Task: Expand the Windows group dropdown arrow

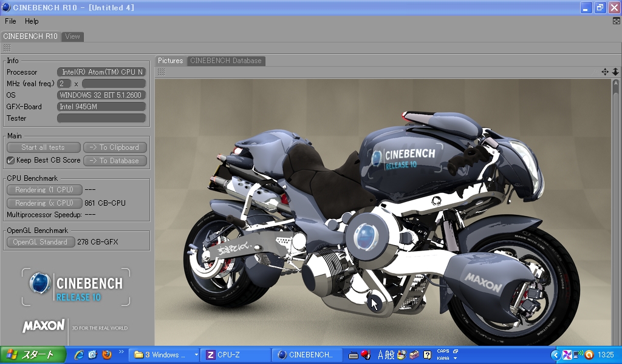Action: point(196,355)
